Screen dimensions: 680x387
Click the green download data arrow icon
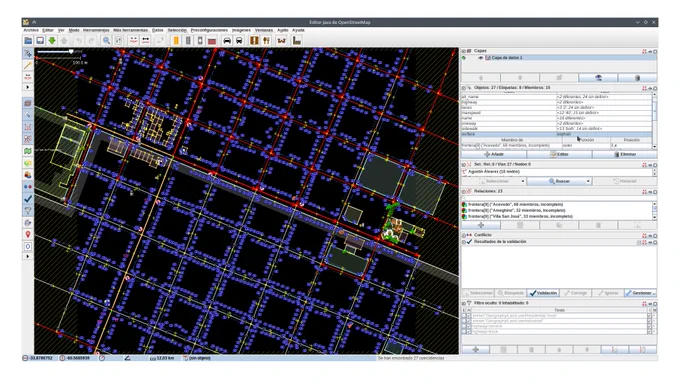point(52,40)
